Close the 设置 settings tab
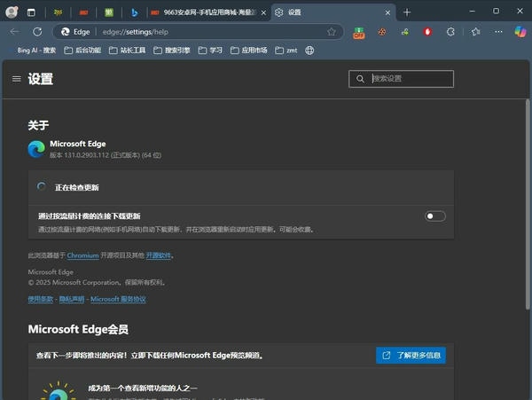 [387, 13]
